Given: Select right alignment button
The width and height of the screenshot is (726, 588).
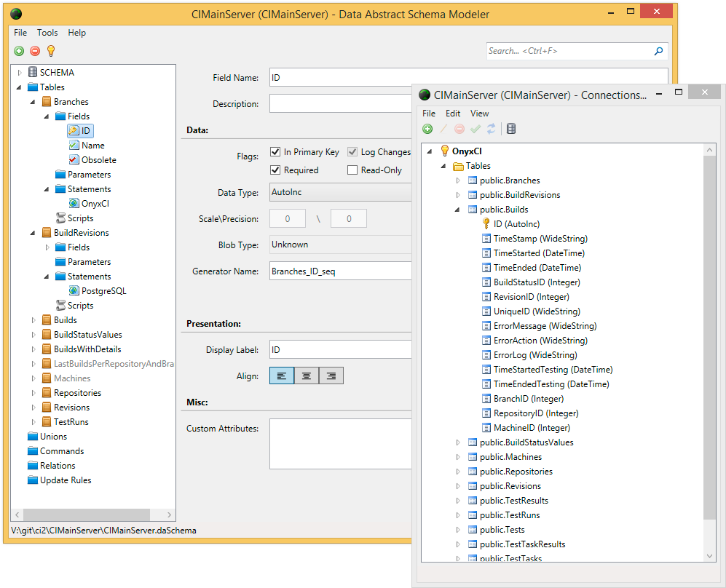Looking at the screenshot, I should 331,376.
